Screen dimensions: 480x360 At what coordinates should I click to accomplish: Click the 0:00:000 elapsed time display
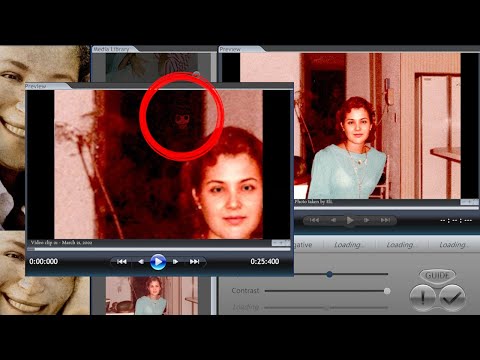click(44, 262)
